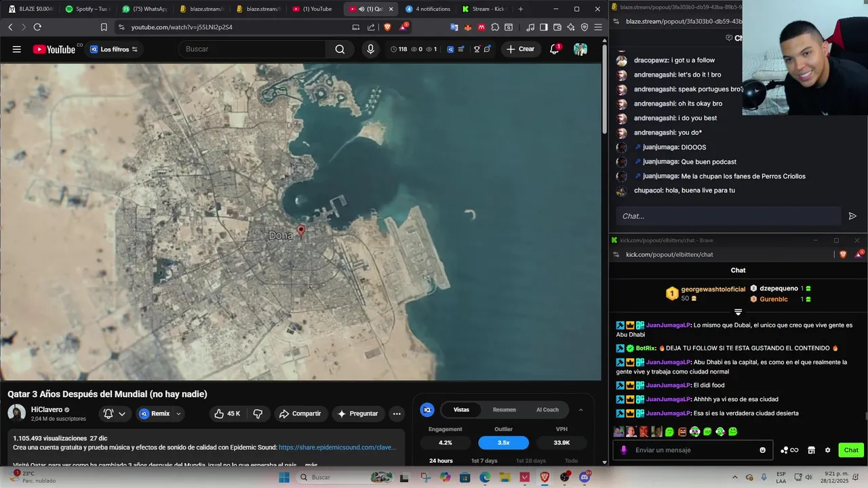
Task: Open the MetaMask fox extension
Action: click(x=468, y=27)
